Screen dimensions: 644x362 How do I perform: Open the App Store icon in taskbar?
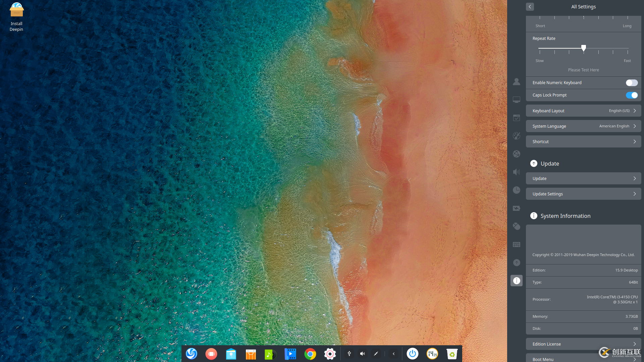pos(250,354)
